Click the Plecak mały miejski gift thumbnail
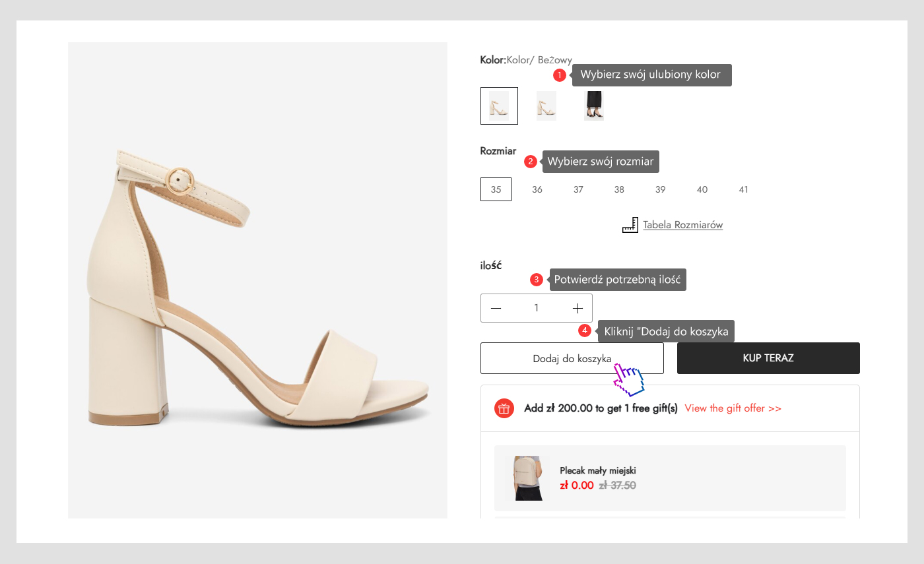Screen dimensions: 924x564 click(527, 478)
